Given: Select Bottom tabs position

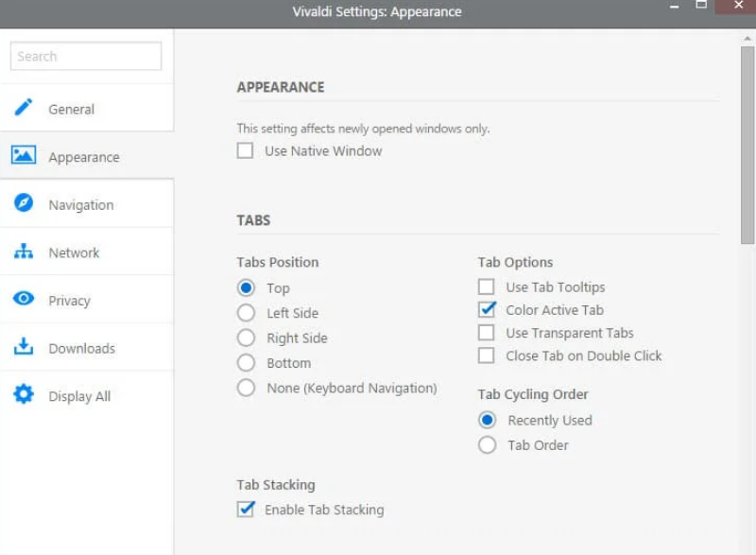Looking at the screenshot, I should pyautogui.click(x=246, y=363).
